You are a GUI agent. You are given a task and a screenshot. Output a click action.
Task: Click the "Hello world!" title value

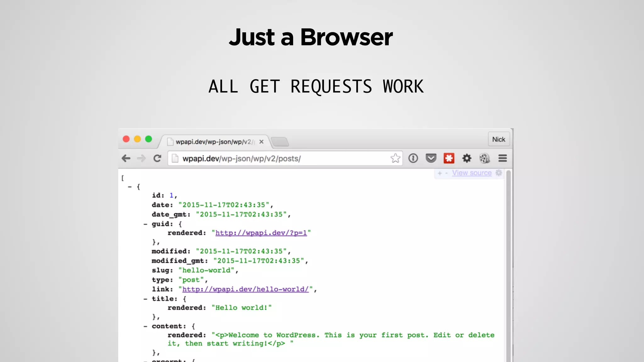tap(241, 308)
